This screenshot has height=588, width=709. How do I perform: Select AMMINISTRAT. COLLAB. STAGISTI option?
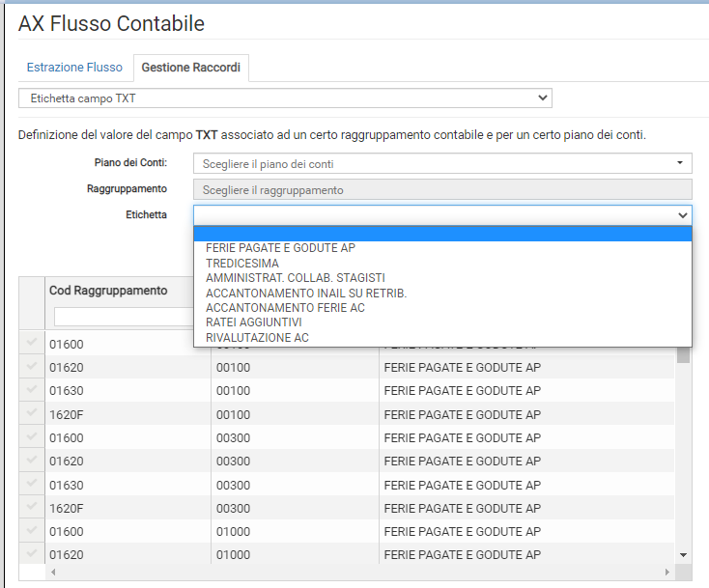click(295, 278)
